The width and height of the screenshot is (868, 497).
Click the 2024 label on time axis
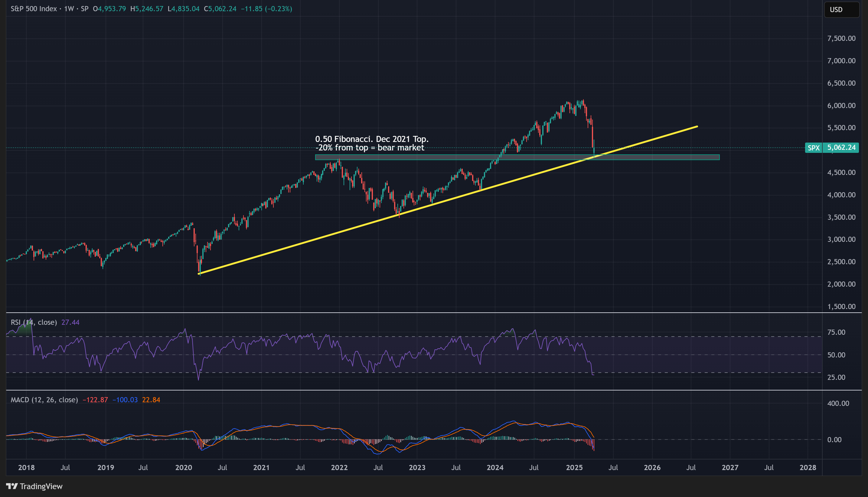point(495,468)
